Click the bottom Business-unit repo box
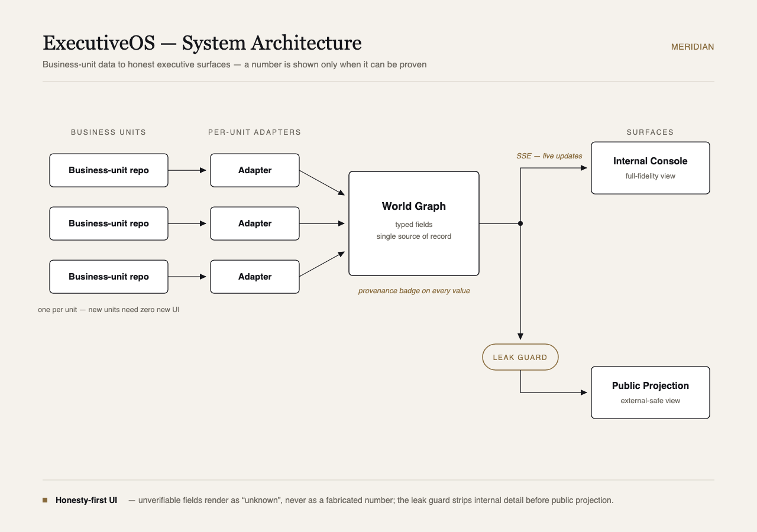 tap(109, 277)
